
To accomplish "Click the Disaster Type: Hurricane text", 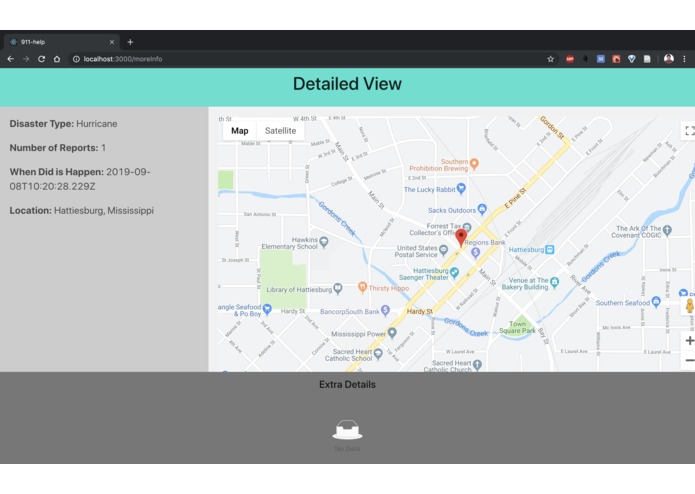I will 63,124.
